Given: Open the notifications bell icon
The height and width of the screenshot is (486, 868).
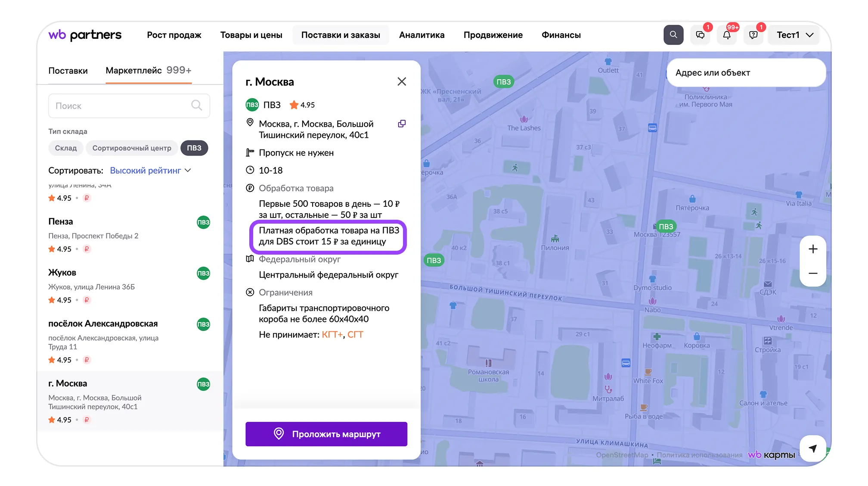Looking at the screenshot, I should click(727, 35).
